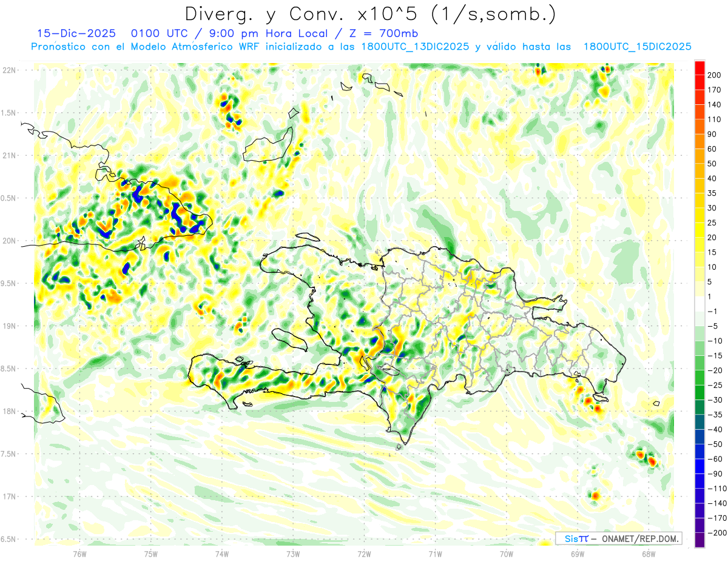Click the "6.5N" latitude label

(8, 539)
